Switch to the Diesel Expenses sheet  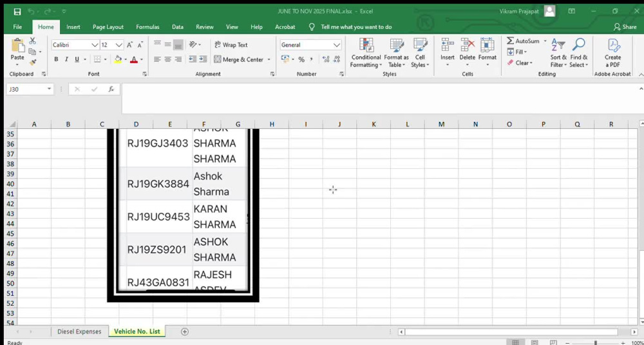pyautogui.click(x=79, y=331)
